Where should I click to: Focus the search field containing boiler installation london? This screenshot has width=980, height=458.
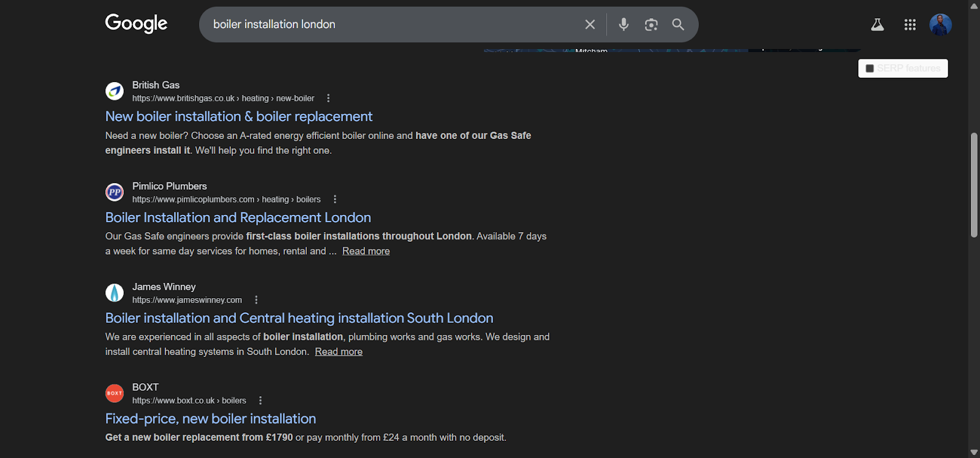click(x=392, y=24)
